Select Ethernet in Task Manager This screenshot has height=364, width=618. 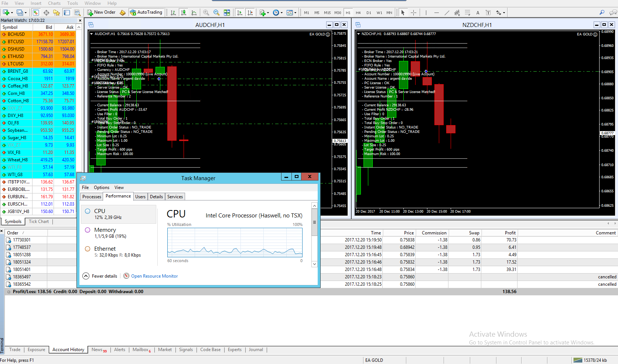[118, 252]
